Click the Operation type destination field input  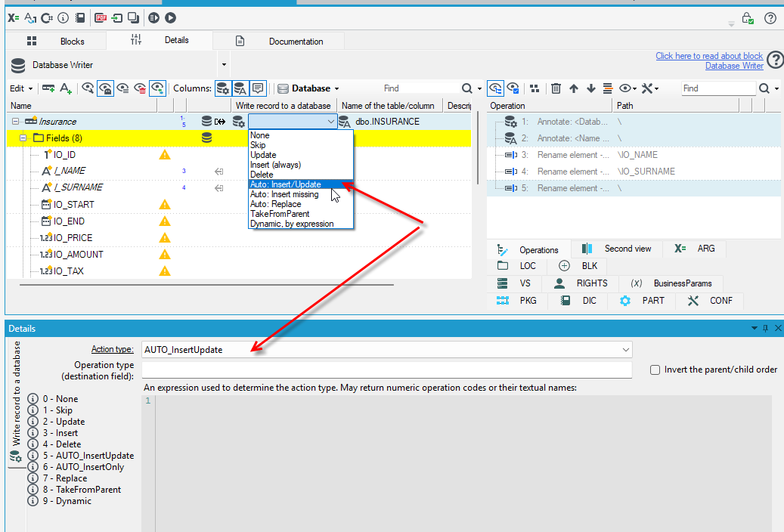(387, 370)
